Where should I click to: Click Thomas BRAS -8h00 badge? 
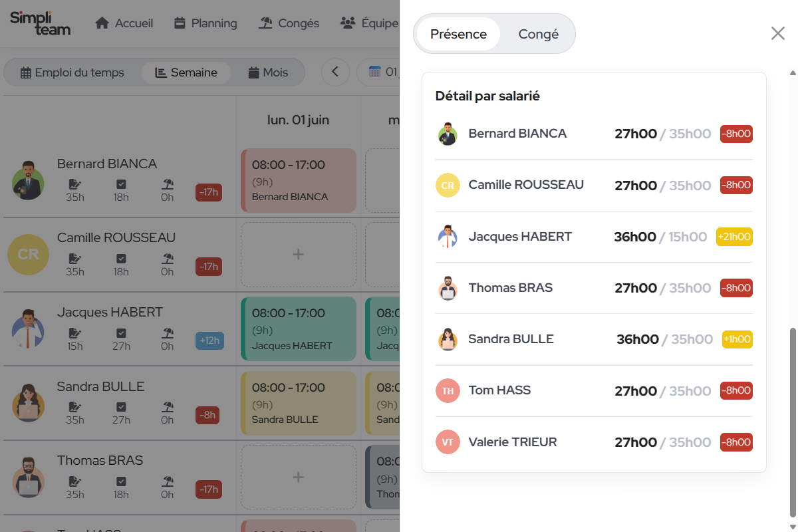coord(736,288)
